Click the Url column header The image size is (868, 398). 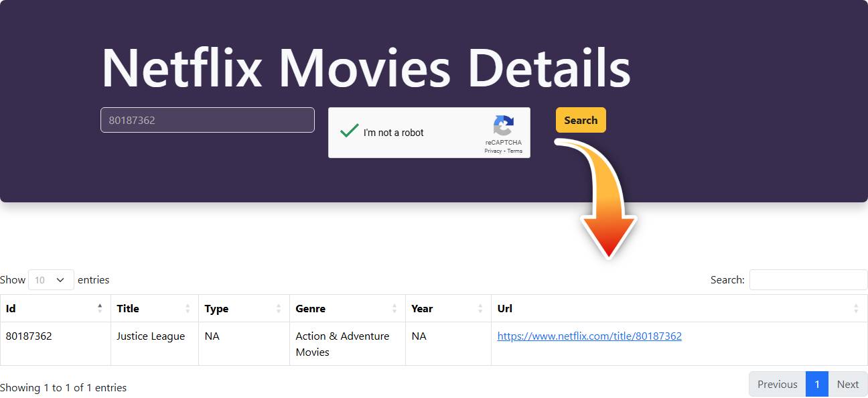click(x=679, y=308)
